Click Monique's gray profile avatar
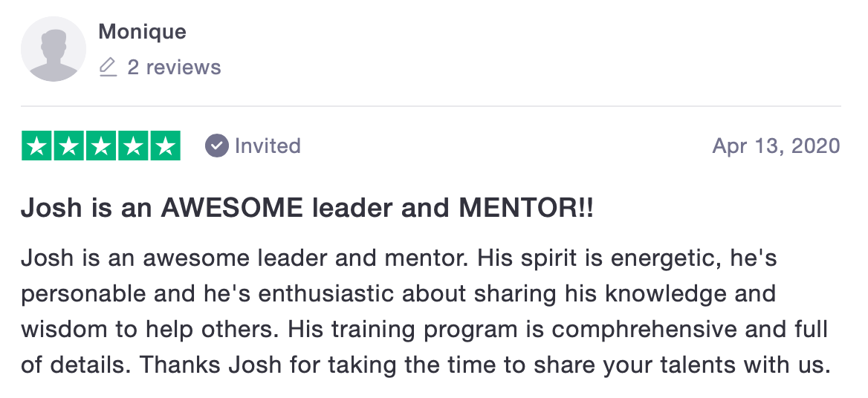The height and width of the screenshot is (398, 868). pyautogui.click(x=54, y=49)
